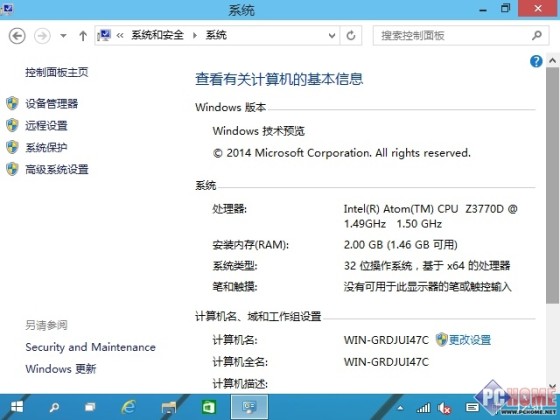Image resolution: width=560 pixels, height=420 pixels.
Task: Open the notifications tray icon
Action: click(472, 408)
